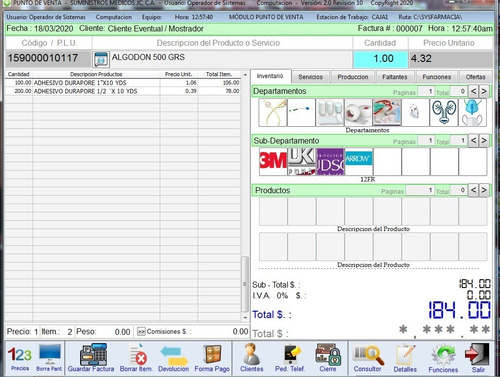Open the Faltantes tab
This screenshot has height=377, width=500.
[395, 77]
